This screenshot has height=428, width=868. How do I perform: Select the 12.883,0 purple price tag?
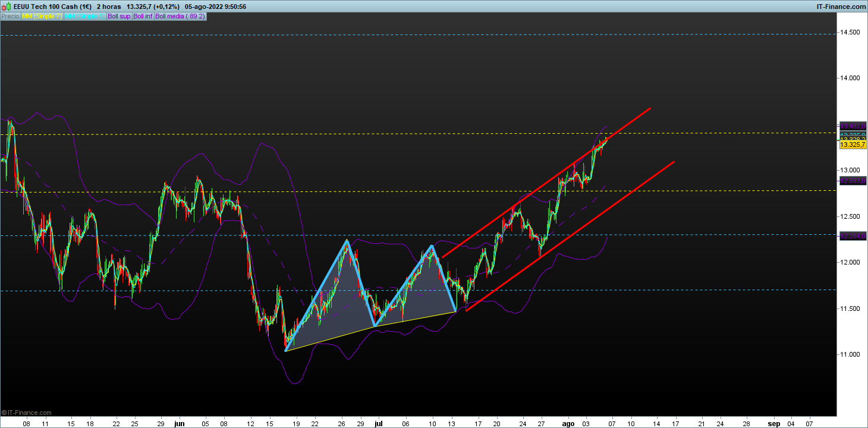(853, 181)
